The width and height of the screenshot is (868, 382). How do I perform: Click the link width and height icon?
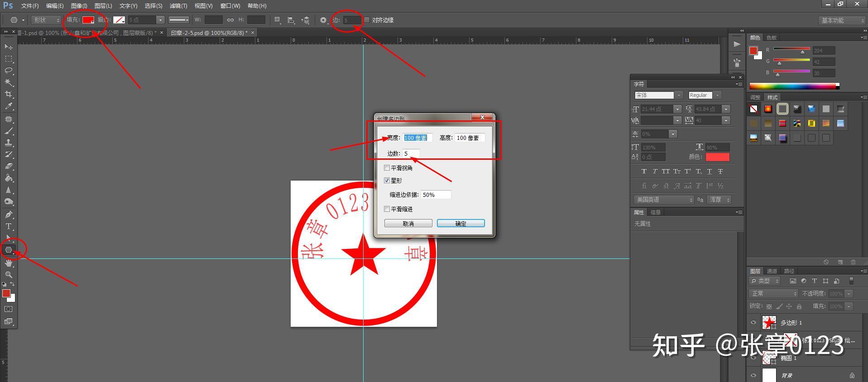pos(230,20)
